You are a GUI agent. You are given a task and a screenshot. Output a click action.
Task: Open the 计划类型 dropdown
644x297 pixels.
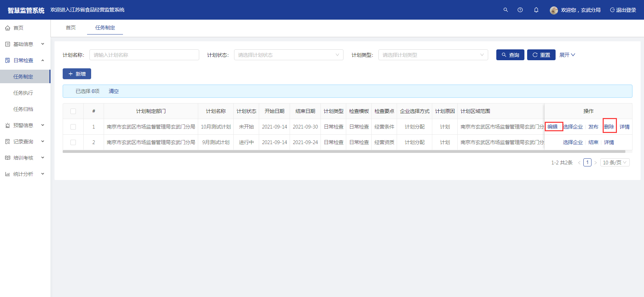(433, 55)
